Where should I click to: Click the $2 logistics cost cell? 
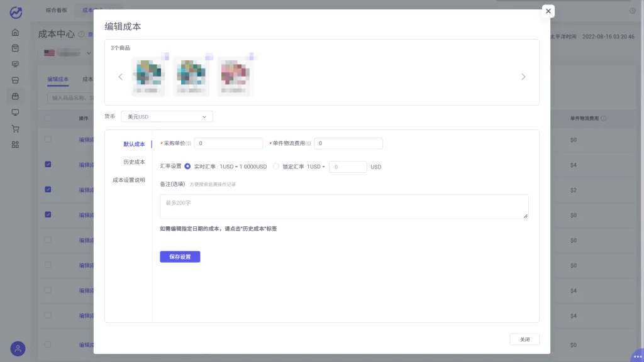tap(574, 190)
